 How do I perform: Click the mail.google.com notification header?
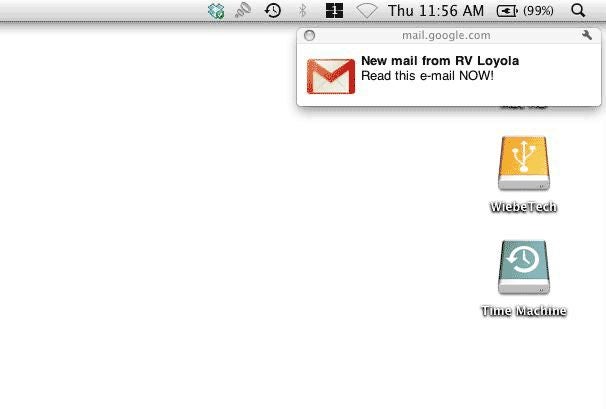[x=446, y=36]
